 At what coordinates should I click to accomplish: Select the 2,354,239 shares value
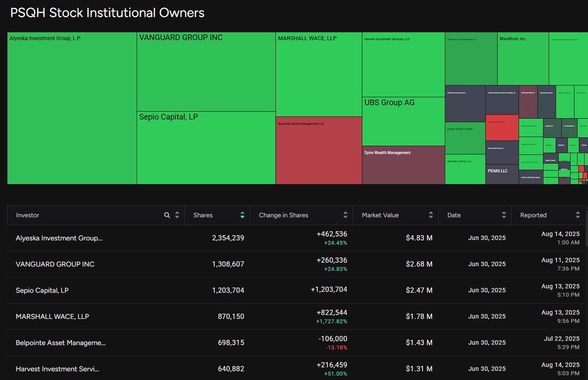point(228,238)
